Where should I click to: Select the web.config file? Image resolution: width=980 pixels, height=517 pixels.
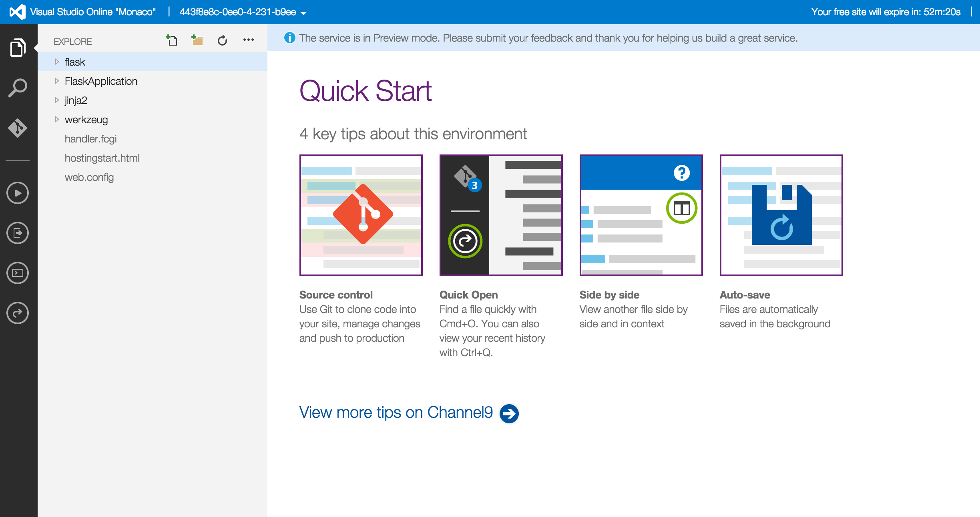tap(89, 177)
